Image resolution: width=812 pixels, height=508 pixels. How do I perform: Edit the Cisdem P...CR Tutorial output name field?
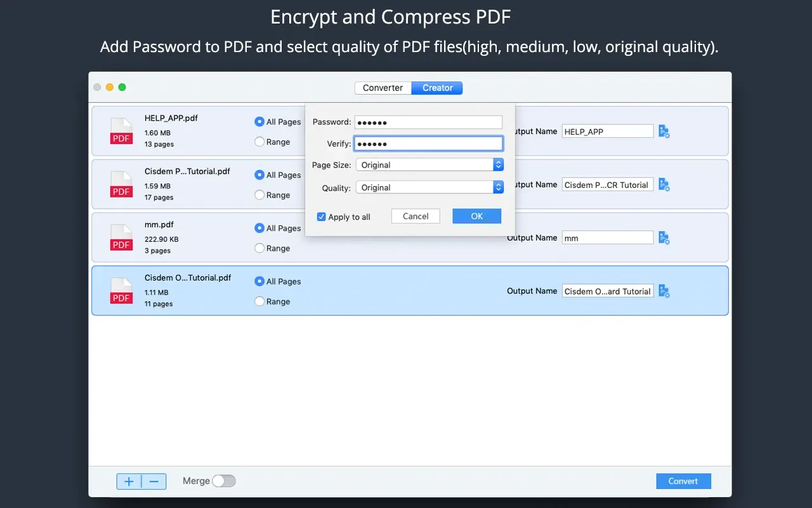(608, 185)
